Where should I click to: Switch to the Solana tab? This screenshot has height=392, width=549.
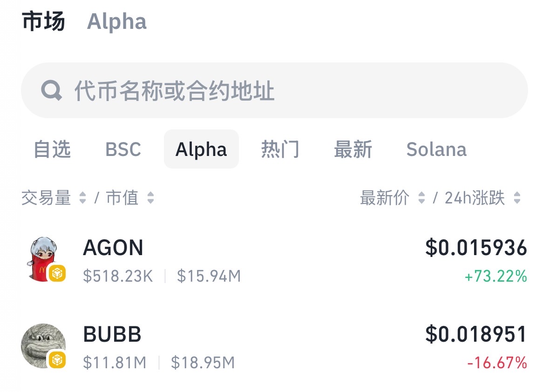pos(436,149)
